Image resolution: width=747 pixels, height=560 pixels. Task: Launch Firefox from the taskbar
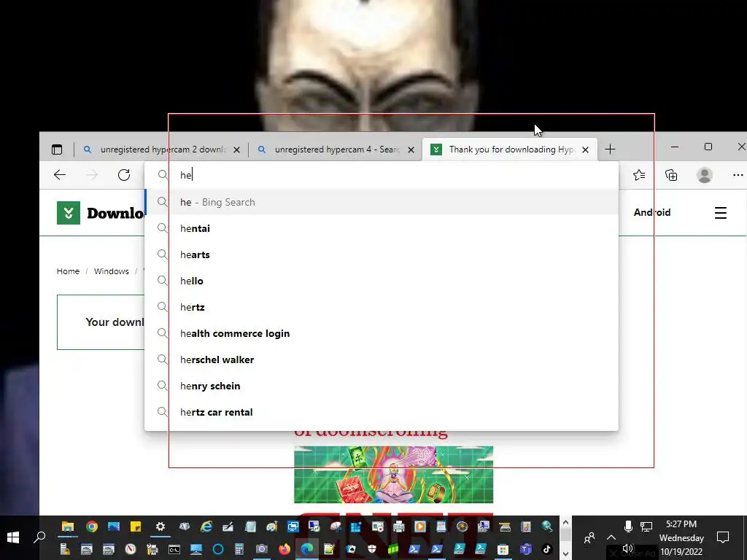(285, 549)
